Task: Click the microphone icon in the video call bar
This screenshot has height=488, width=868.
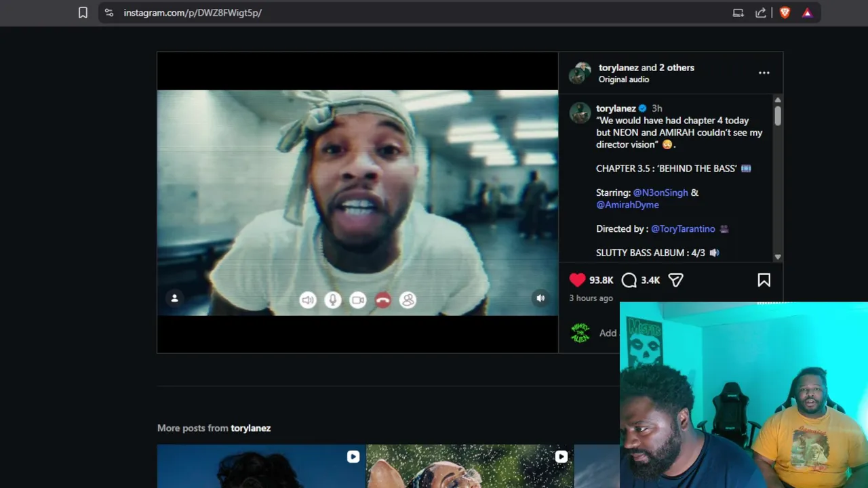Action: point(332,300)
